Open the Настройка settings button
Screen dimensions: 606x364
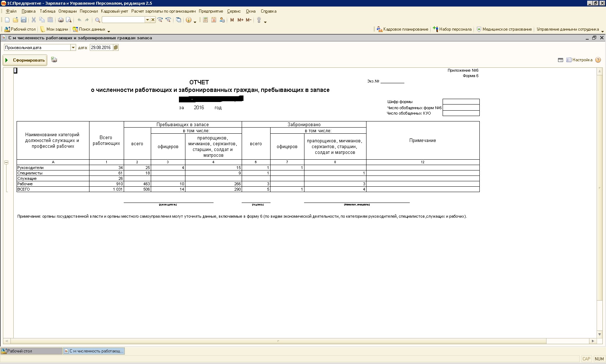point(579,60)
